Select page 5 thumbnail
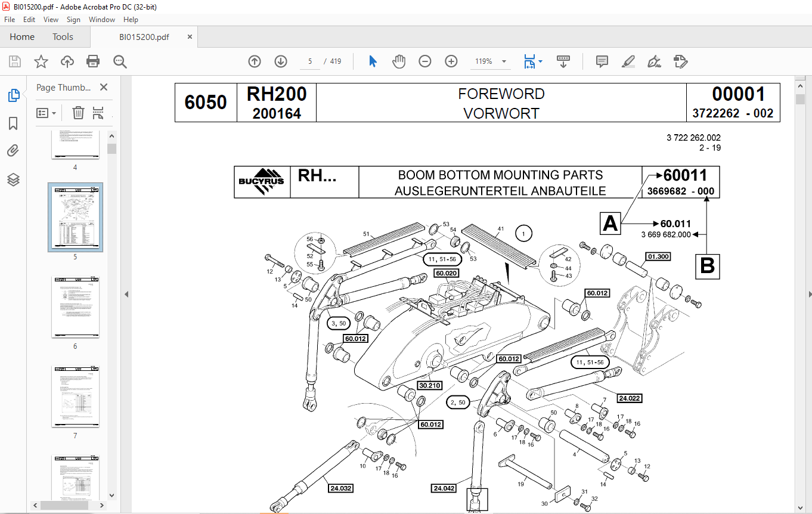 [x=75, y=217]
